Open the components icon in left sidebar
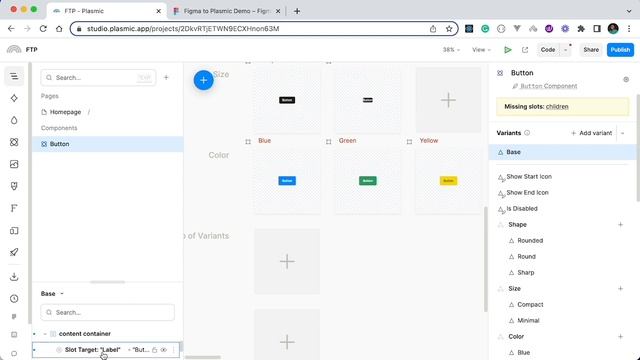Viewport: 640px width, 360px height. point(14,142)
